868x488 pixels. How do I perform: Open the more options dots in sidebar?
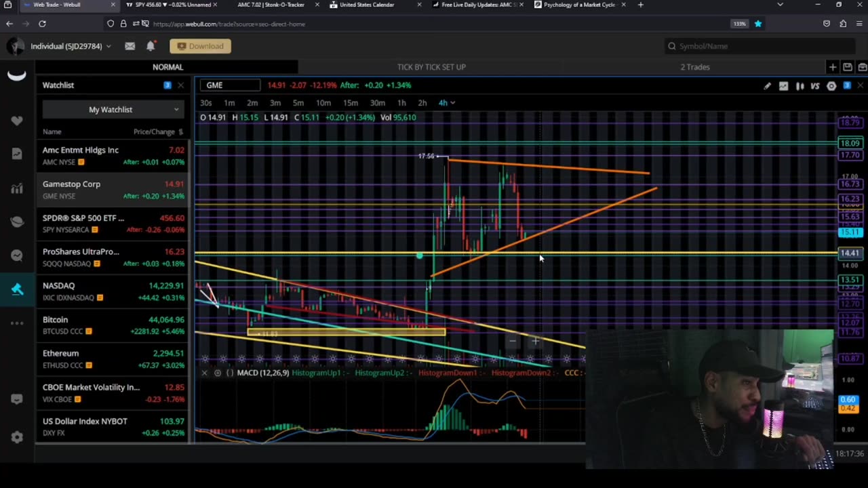pyautogui.click(x=17, y=323)
